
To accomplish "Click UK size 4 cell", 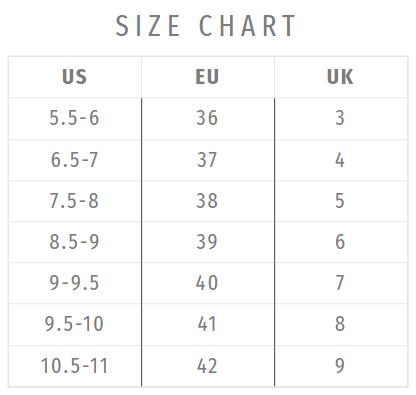I will [x=341, y=160].
